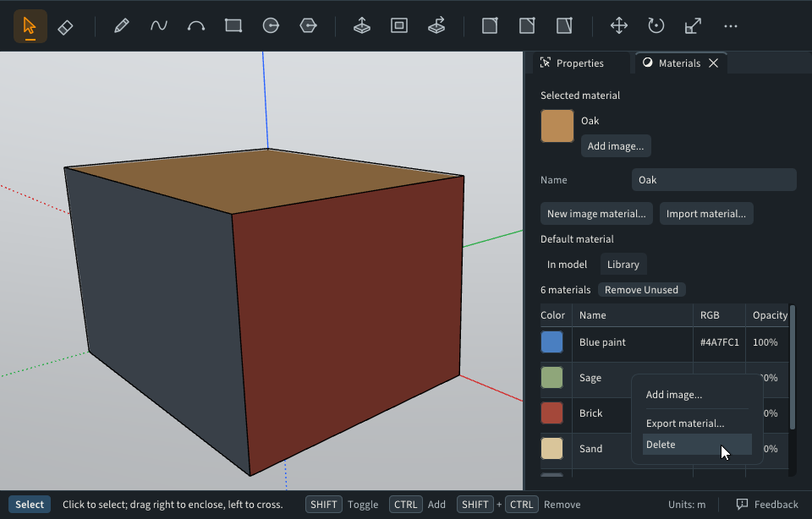
Task: Choose the Pencil line tool
Action: (x=121, y=26)
